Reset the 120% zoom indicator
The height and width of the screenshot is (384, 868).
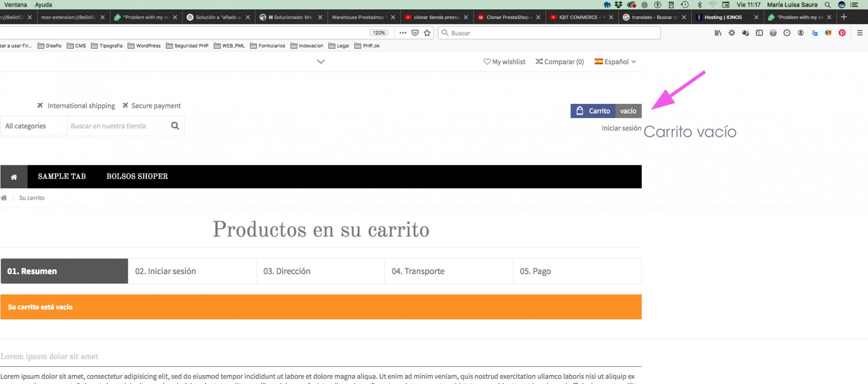click(x=379, y=33)
